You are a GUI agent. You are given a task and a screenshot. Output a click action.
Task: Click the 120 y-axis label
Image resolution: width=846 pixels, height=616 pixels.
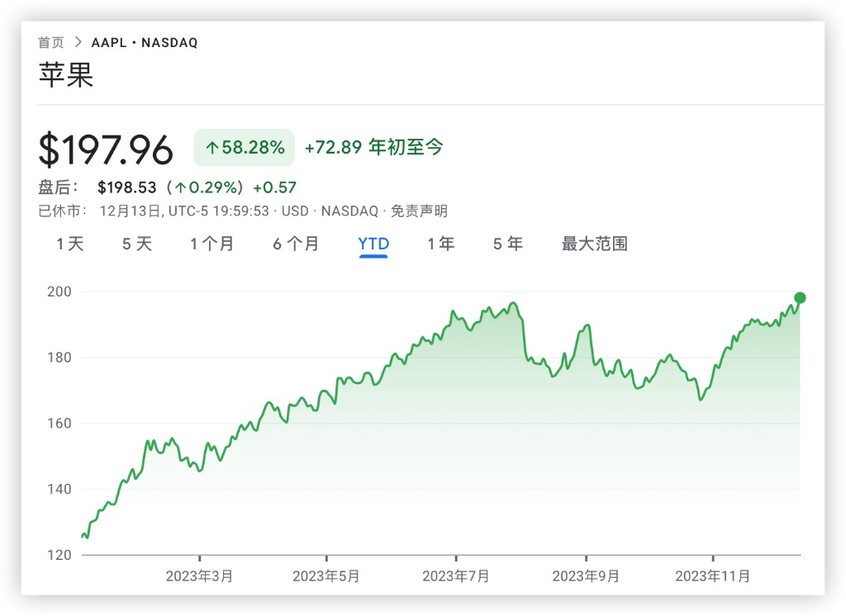click(x=59, y=555)
